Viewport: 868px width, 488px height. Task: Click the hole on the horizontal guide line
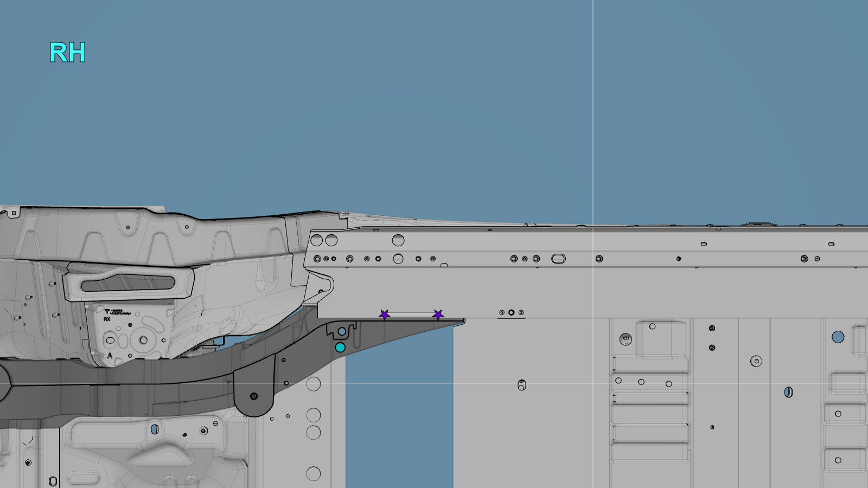pyautogui.click(x=521, y=386)
